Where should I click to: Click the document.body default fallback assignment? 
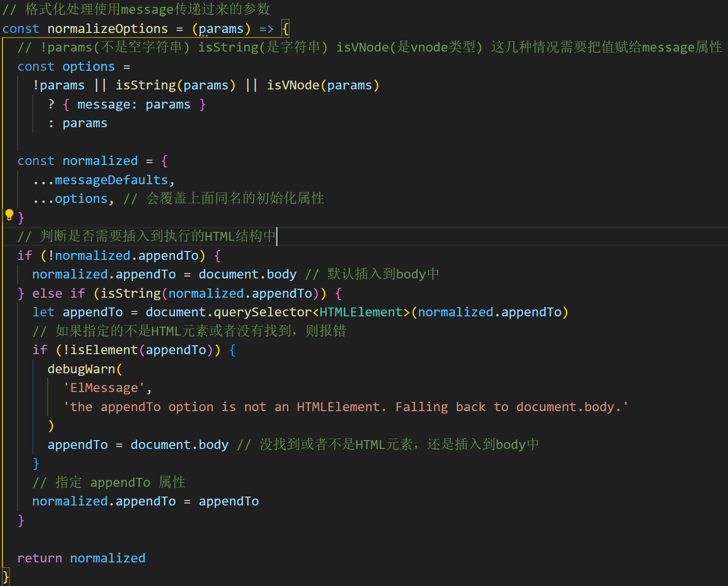coord(248,274)
